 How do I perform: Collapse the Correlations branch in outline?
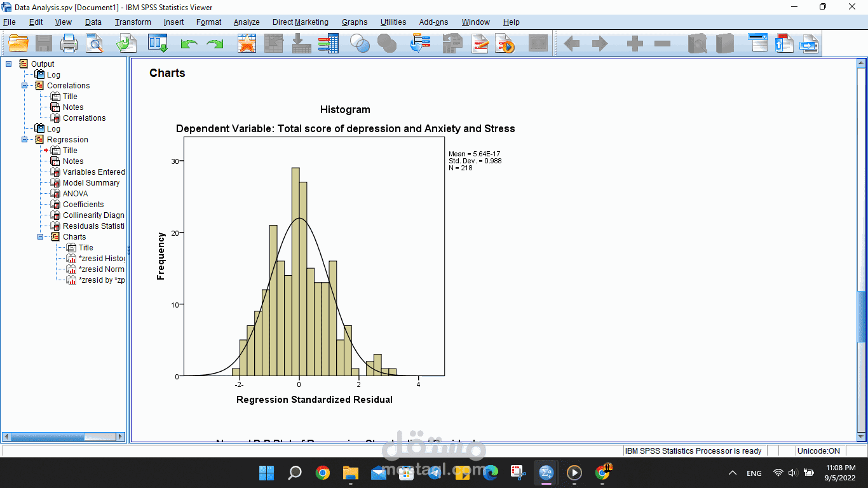tap(25, 85)
